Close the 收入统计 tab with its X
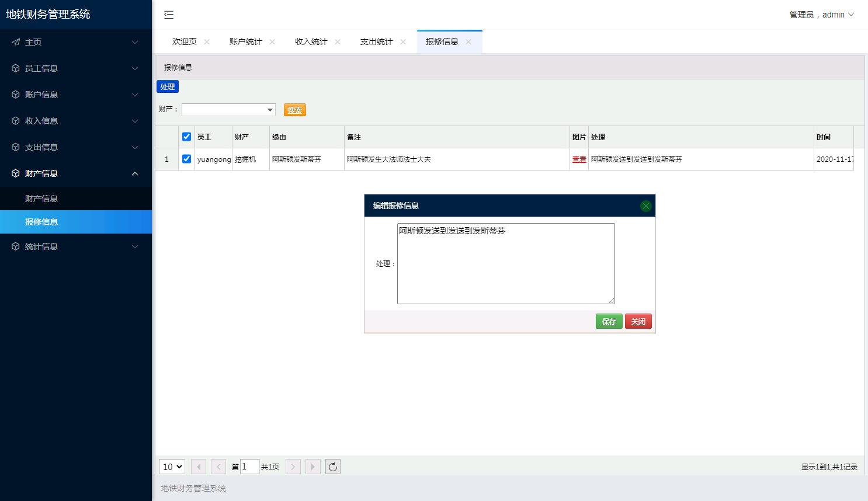Viewport: 868px width, 501px height. (x=338, y=42)
